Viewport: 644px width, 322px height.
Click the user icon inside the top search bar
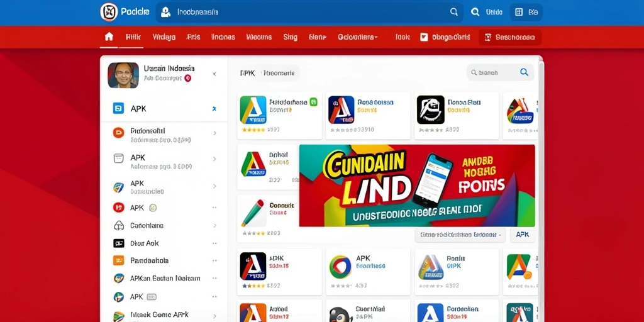pyautogui.click(x=165, y=13)
